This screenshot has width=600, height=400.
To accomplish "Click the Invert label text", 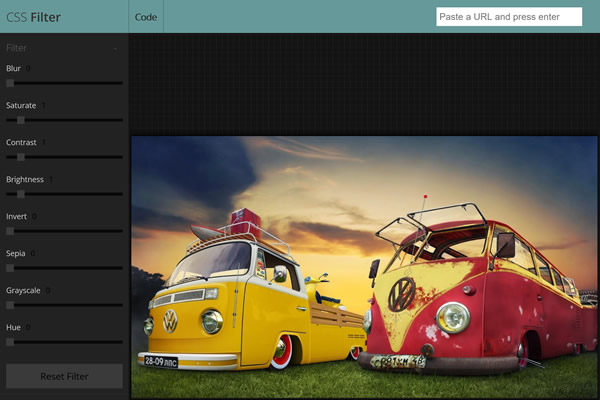I will (16, 216).
